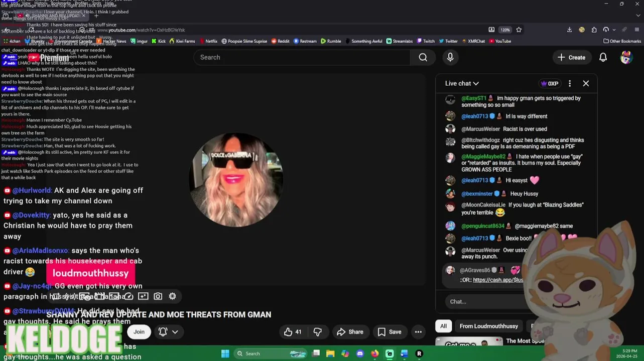Click the camera screenshot icon in player

158,296
